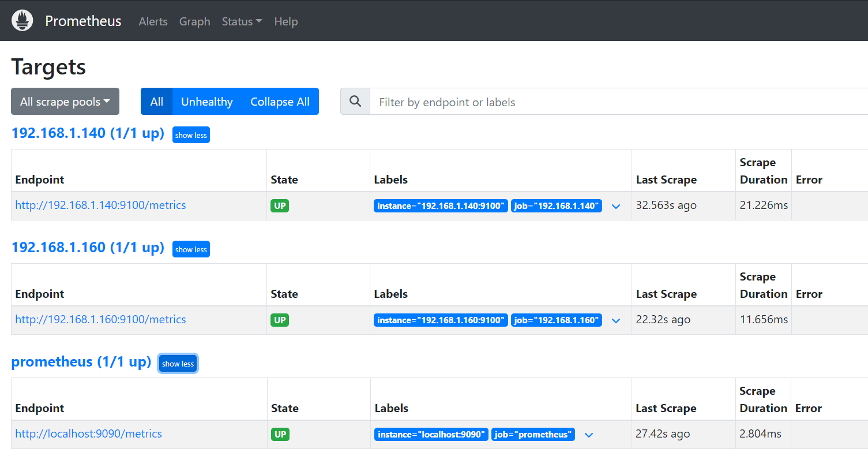This screenshot has height=471, width=868.
Task: Open the Alerts page
Action: (153, 21)
